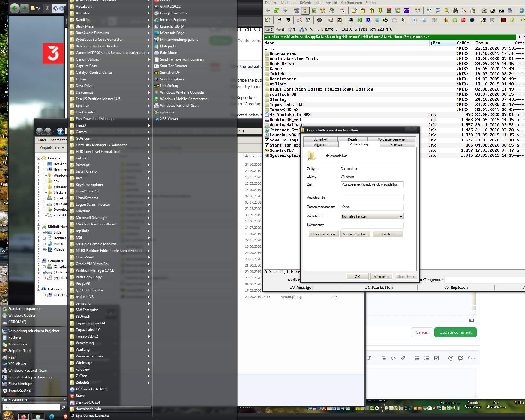
Task: Select downloadallwin entry in Start menu list
Action: pos(110,409)
